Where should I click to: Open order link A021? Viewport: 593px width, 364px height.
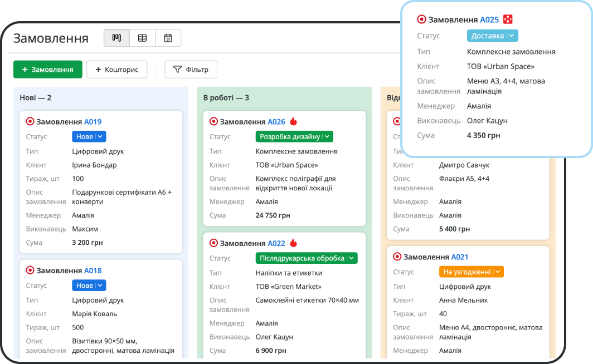(x=460, y=257)
